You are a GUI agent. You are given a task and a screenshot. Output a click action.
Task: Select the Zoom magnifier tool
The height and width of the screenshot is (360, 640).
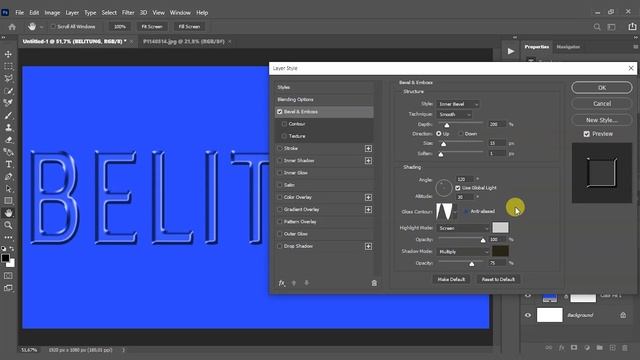point(8,225)
